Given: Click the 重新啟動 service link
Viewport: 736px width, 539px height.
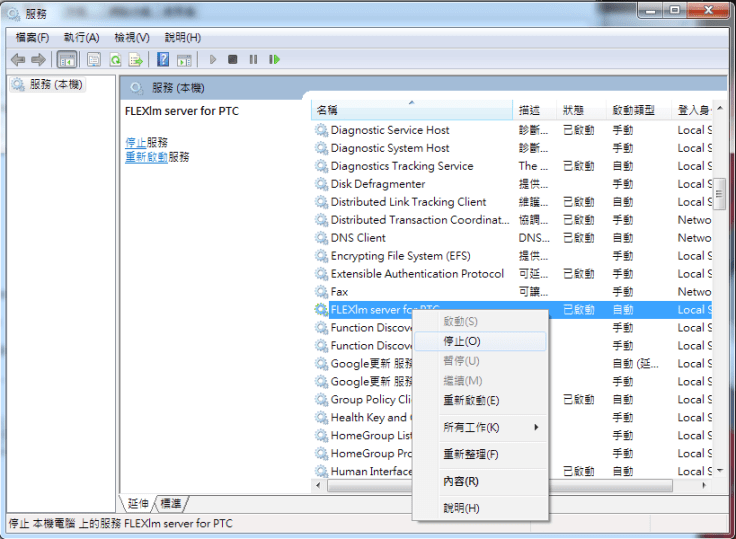Looking at the screenshot, I should [x=146, y=157].
